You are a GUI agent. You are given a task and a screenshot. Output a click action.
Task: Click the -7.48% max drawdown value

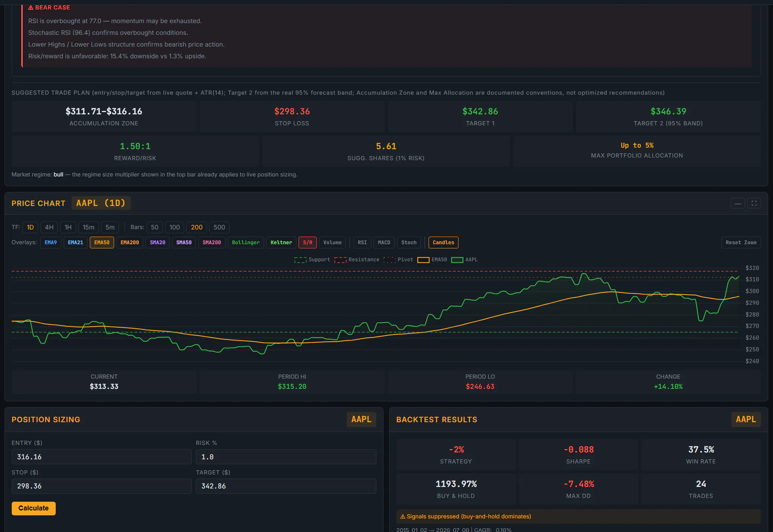click(579, 484)
